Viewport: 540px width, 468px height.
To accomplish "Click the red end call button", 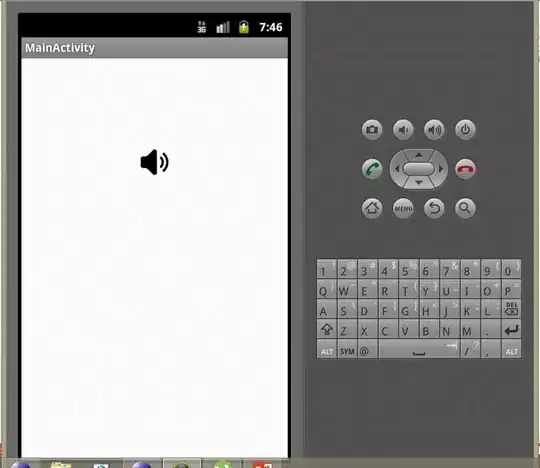I will click(x=465, y=169).
